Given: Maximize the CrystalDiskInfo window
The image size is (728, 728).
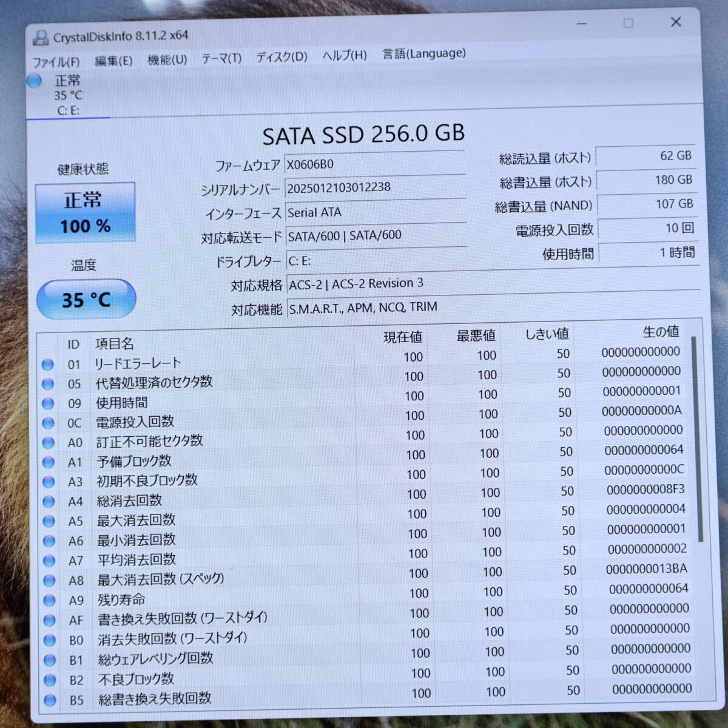Looking at the screenshot, I should click(629, 23).
